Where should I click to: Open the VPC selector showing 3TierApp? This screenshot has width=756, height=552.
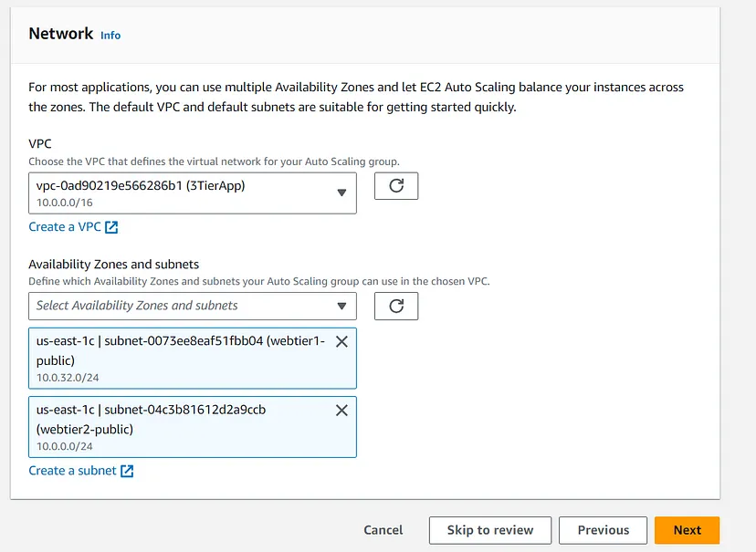click(x=183, y=193)
